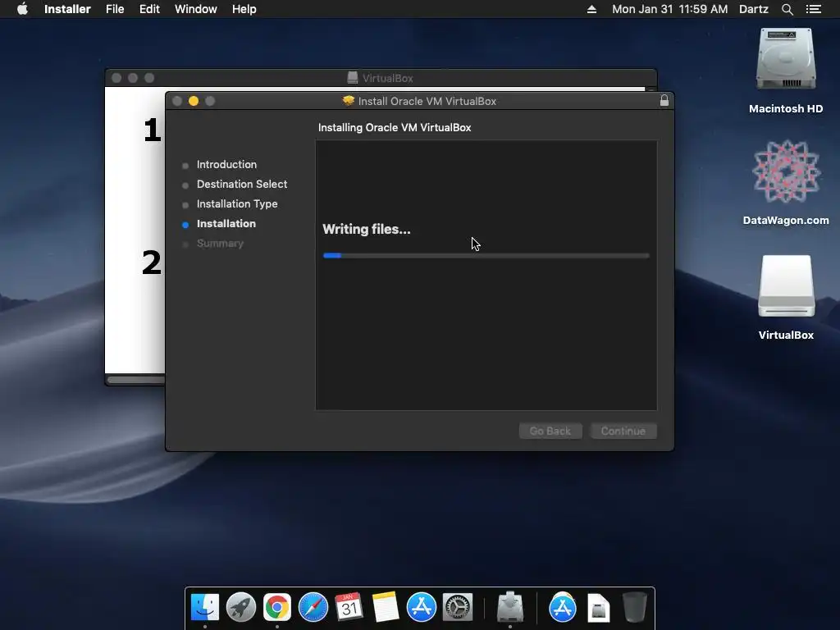Click the Writing files progress bar
The image size is (840, 630).
pyautogui.click(x=486, y=256)
